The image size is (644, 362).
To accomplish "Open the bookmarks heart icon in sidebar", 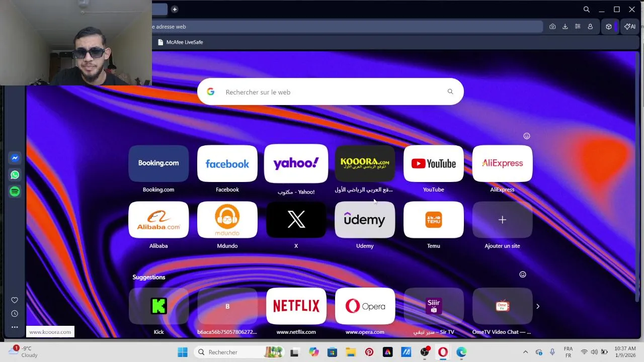I will click(15, 300).
